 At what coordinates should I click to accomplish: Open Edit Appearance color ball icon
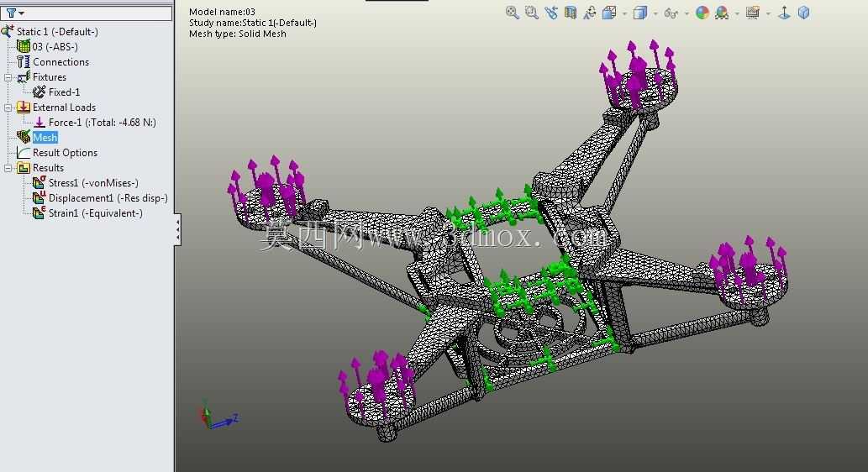tap(702, 13)
